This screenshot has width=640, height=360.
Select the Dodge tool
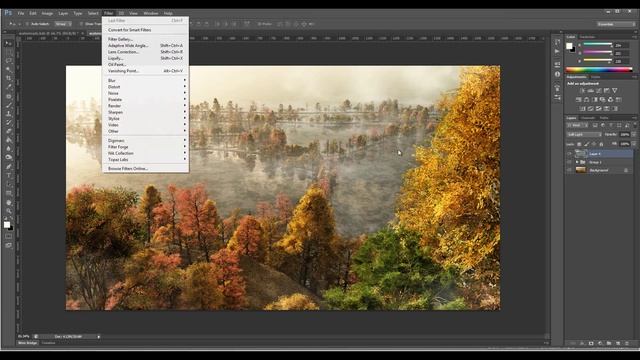9,157
